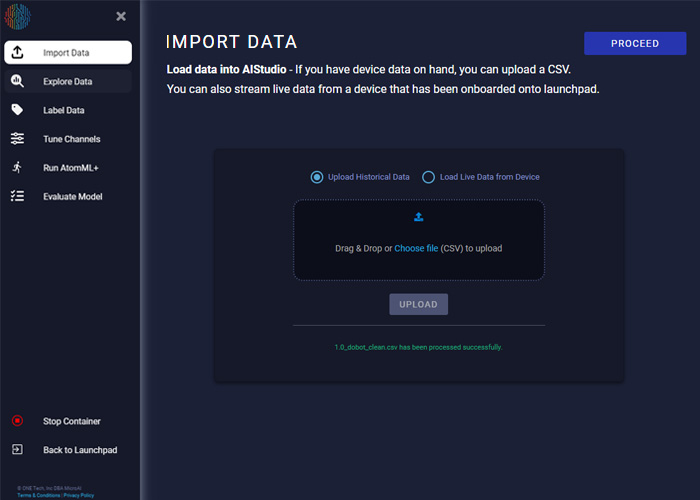Click the blue upload arrow in drop zone

[418, 217]
